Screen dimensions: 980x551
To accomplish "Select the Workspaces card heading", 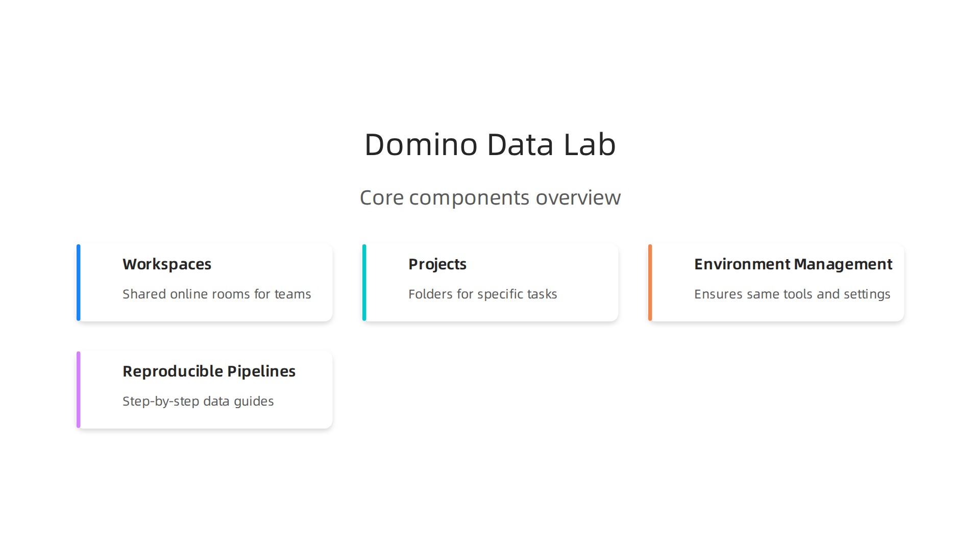I will tap(167, 264).
